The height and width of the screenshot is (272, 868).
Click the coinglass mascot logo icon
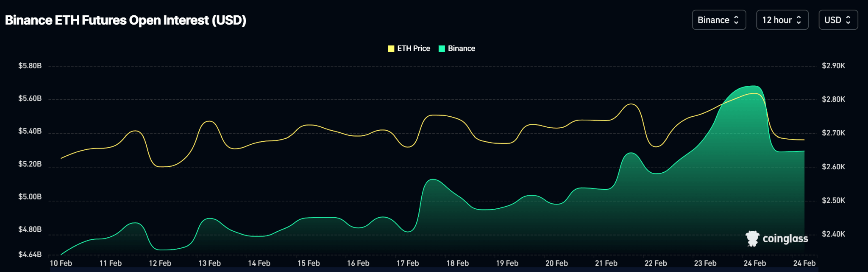click(x=752, y=238)
